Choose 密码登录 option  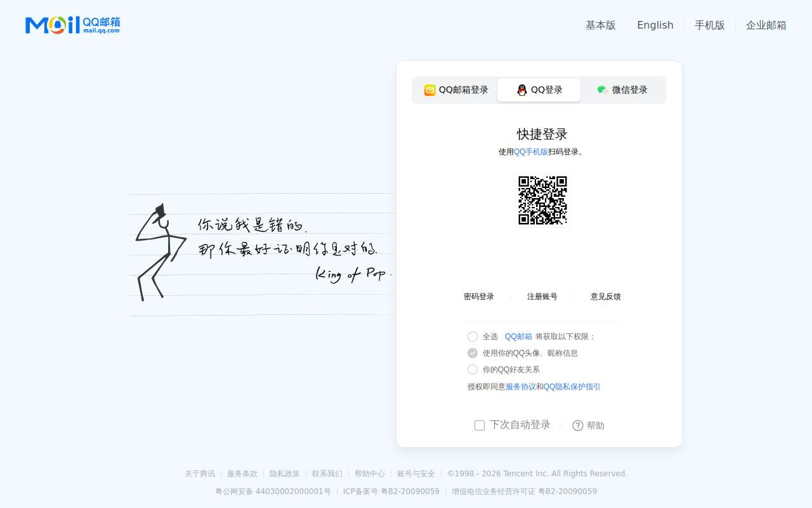click(x=479, y=297)
